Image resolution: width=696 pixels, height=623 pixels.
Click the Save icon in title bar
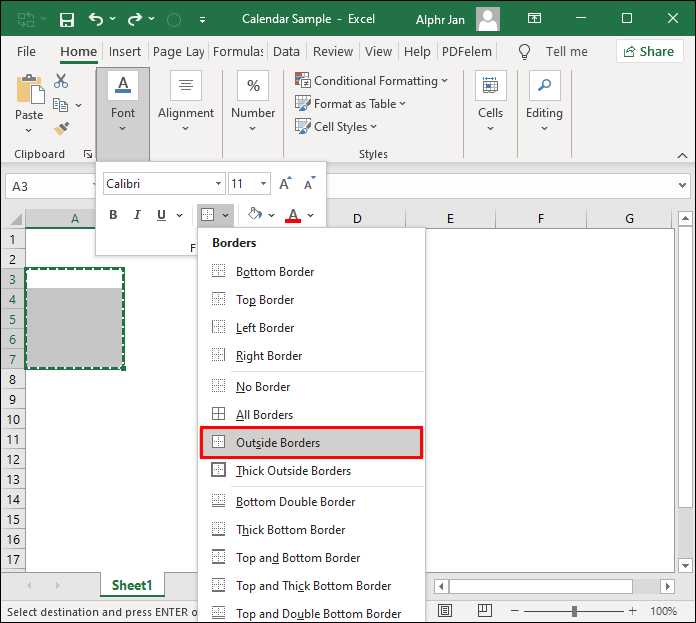click(x=67, y=19)
